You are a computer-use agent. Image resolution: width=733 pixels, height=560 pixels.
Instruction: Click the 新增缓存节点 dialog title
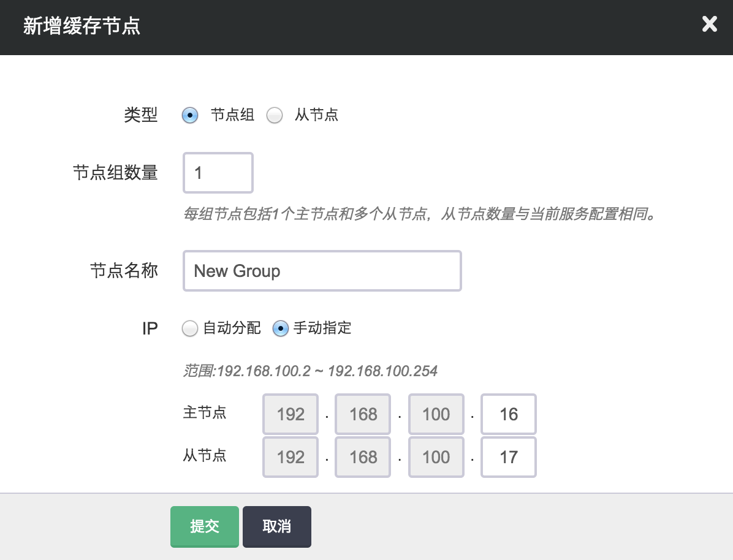[x=82, y=26]
